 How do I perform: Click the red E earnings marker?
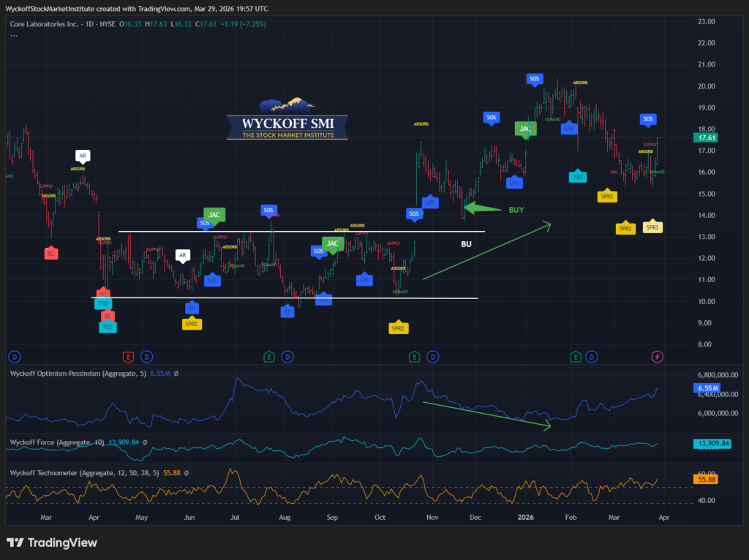[129, 357]
